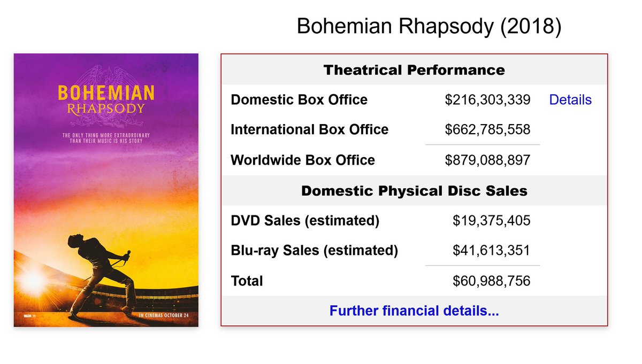Click the 'Bohemian Rhapsody (2018)' slide title
This screenshot has width=642, height=364.
coord(429,27)
